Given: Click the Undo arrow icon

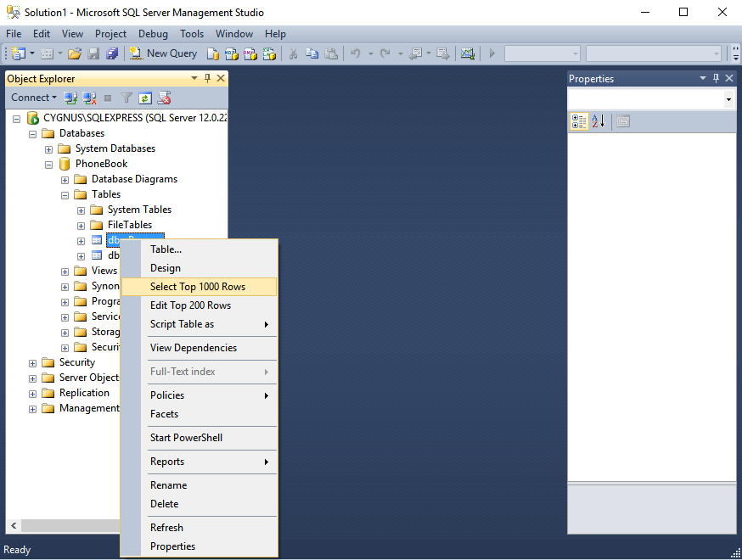Looking at the screenshot, I should pos(356,53).
